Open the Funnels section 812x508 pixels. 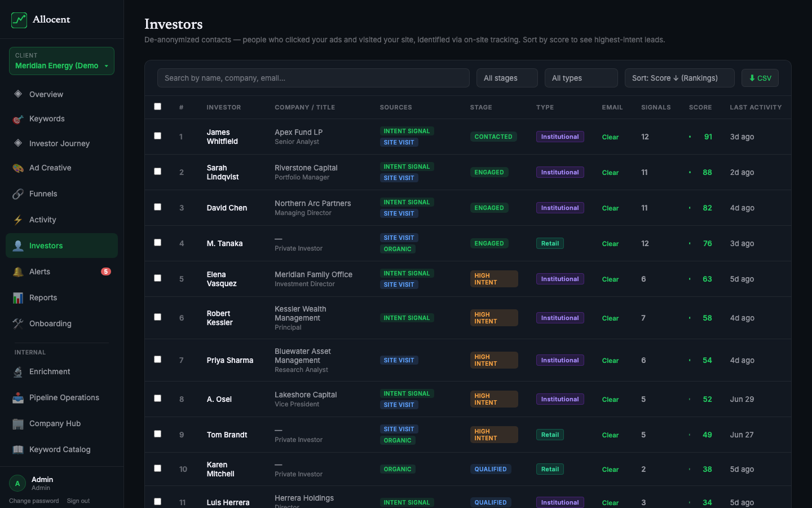click(x=61, y=194)
